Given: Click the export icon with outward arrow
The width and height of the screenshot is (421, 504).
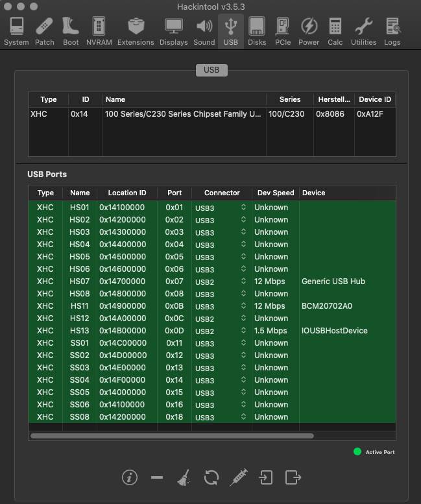Looking at the screenshot, I should tap(293, 477).
